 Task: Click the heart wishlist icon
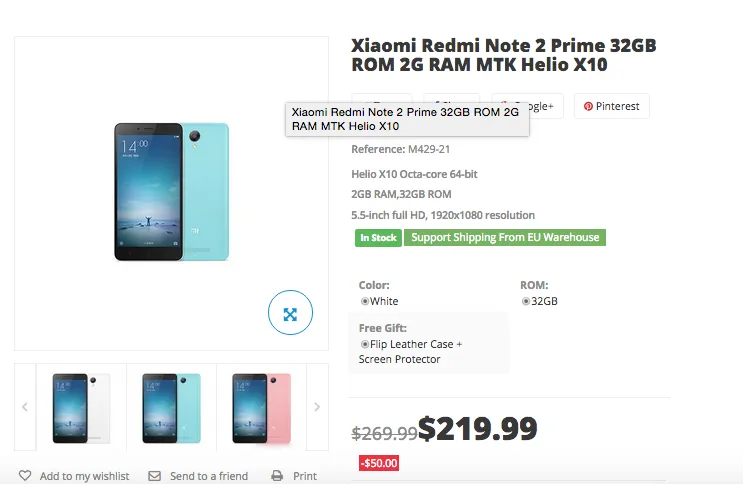coord(25,476)
